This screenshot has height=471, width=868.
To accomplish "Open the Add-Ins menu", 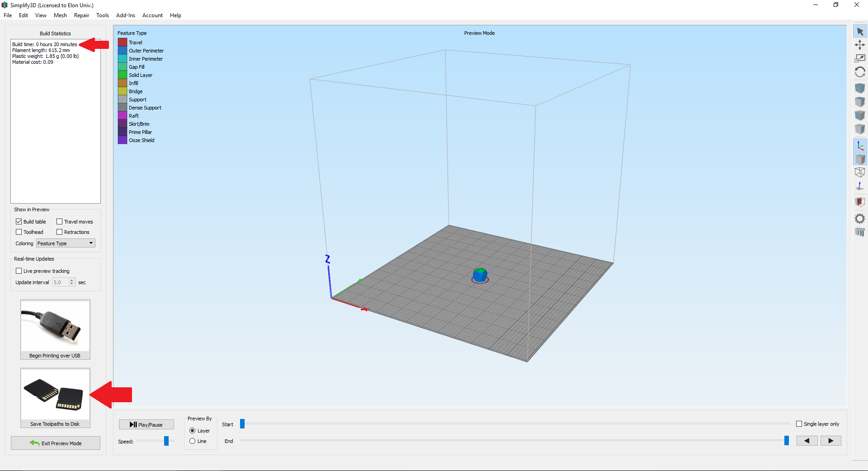I will pyautogui.click(x=126, y=15).
